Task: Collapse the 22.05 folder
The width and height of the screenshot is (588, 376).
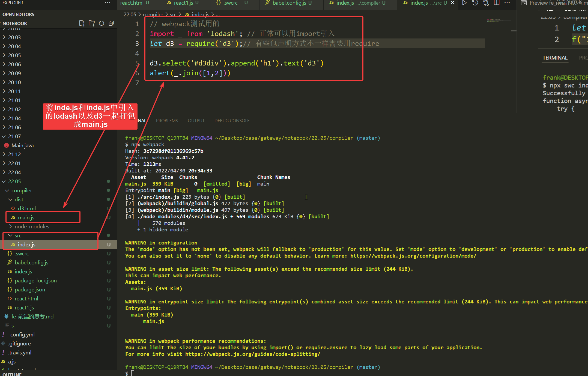Action: click(x=4, y=181)
